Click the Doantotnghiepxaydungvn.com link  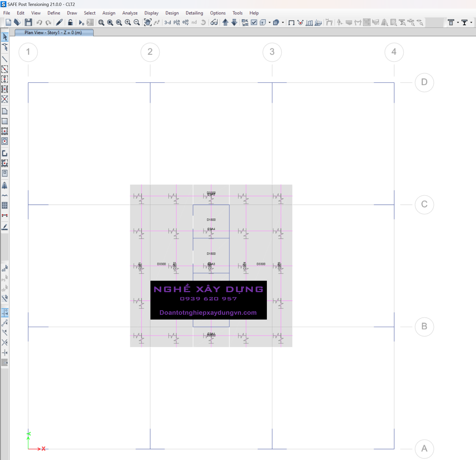click(208, 312)
